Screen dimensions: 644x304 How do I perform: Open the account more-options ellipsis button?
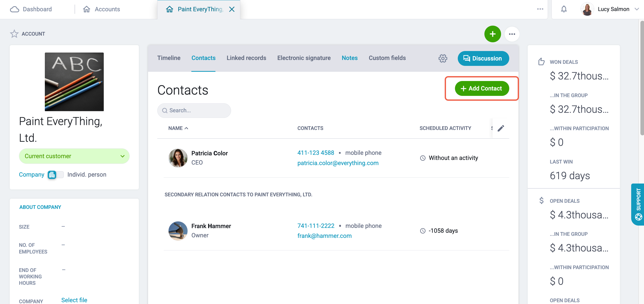click(x=512, y=34)
